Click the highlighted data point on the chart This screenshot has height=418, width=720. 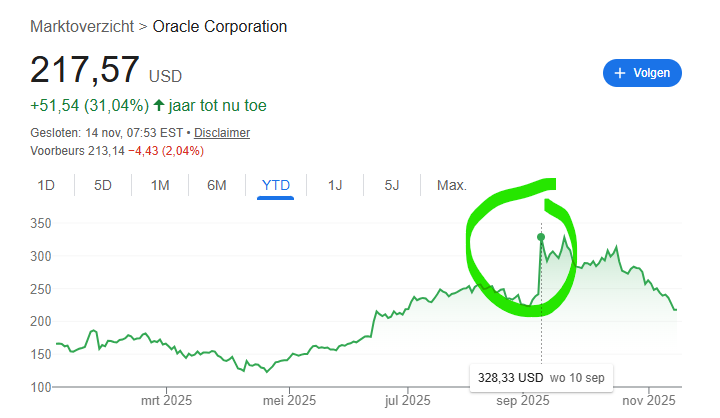click(541, 237)
